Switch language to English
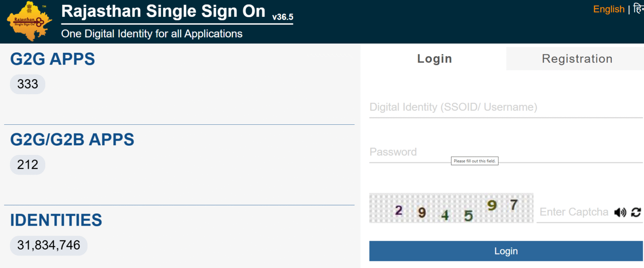The image size is (644, 268). [x=609, y=9]
